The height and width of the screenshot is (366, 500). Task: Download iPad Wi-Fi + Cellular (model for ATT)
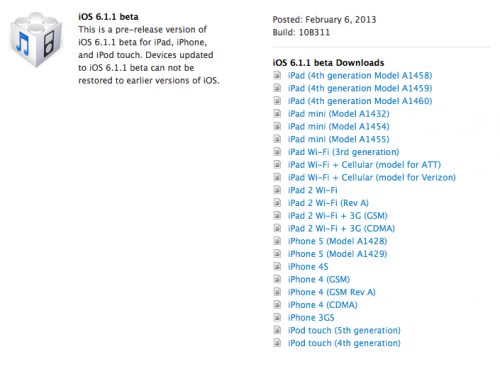click(x=364, y=165)
